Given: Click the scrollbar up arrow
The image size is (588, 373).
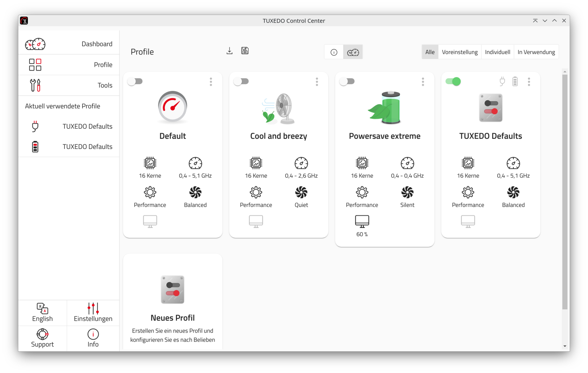Looking at the screenshot, I should coord(565,72).
